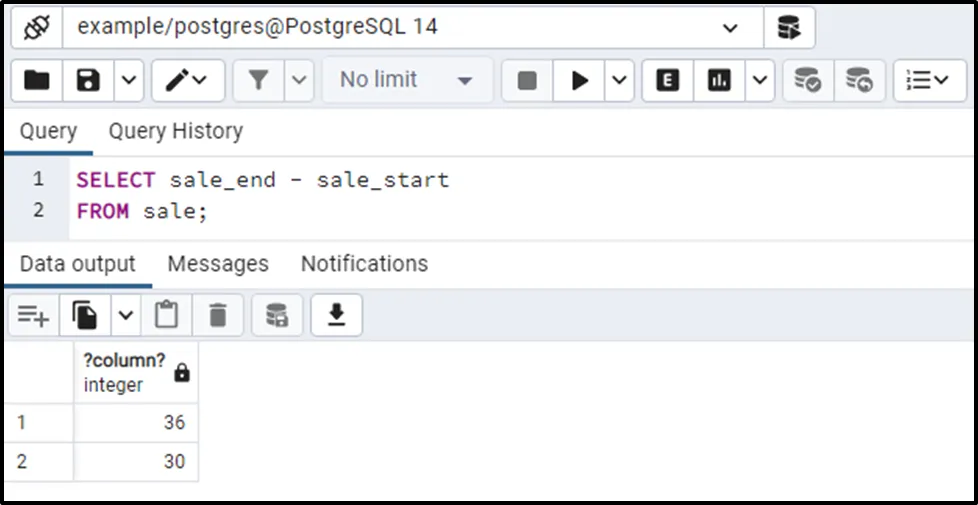
Task: Open a new query tool via database icon
Action: click(x=789, y=28)
